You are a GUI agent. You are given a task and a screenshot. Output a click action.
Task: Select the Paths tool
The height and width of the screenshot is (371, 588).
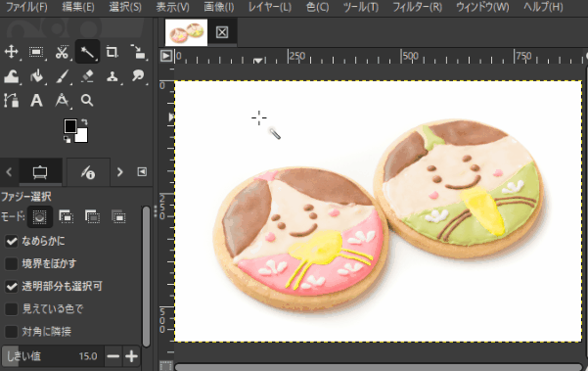coord(11,101)
